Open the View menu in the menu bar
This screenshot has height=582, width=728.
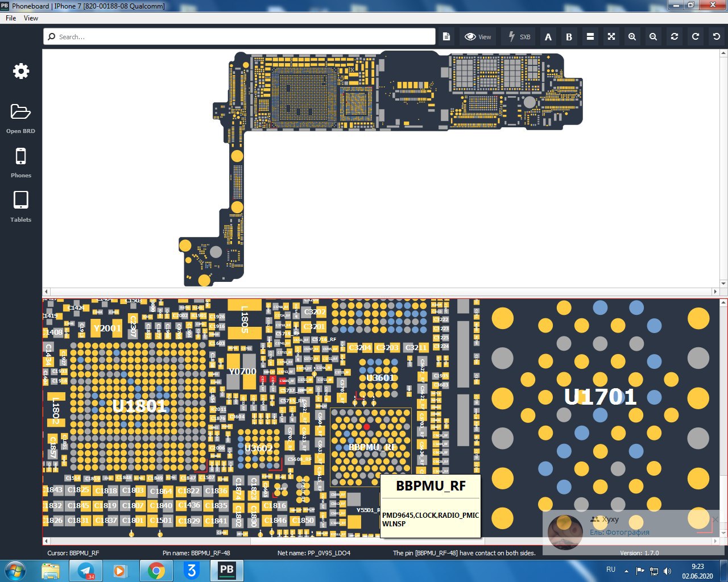pos(31,18)
